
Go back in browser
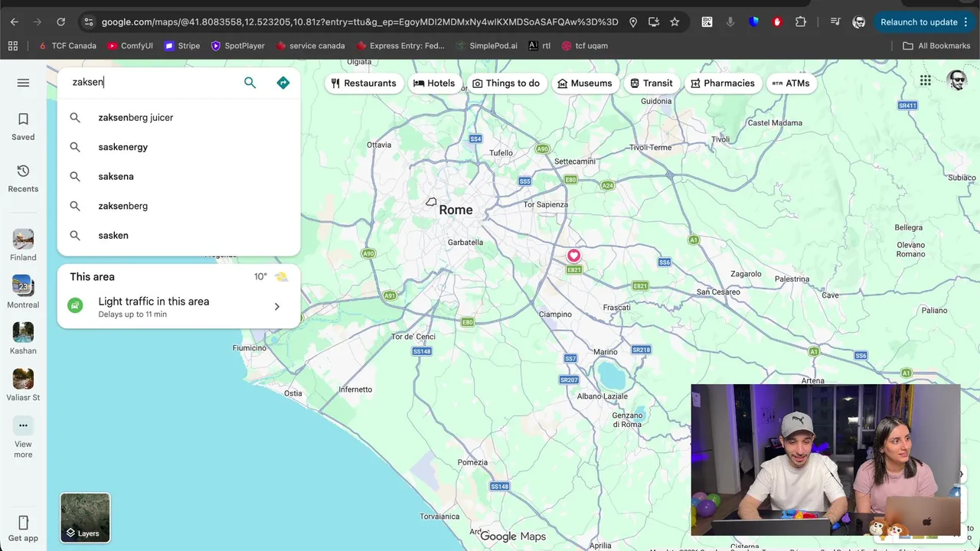point(14,22)
